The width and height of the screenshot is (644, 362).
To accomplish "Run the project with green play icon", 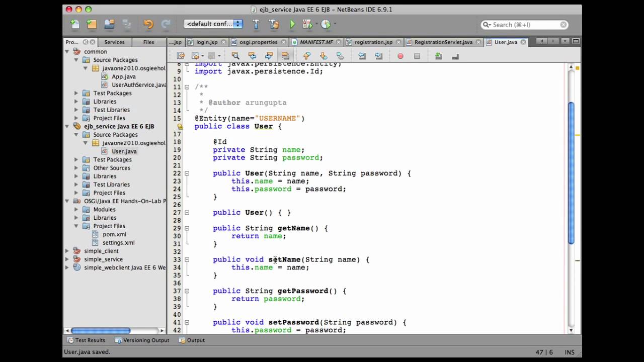I will pyautogui.click(x=292, y=24).
